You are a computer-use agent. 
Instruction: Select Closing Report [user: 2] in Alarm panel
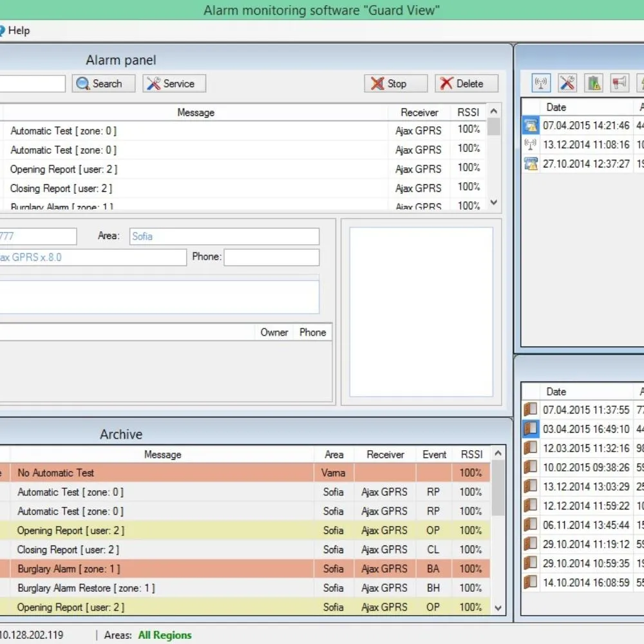tap(244, 189)
